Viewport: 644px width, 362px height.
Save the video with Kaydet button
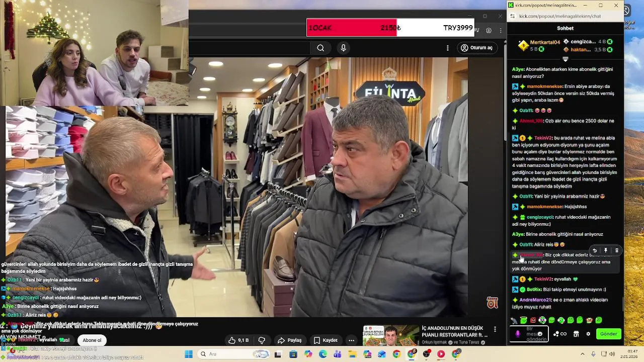point(325,340)
